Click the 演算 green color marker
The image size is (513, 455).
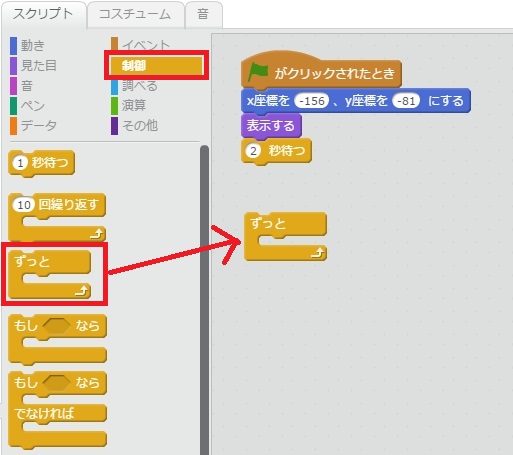114,106
